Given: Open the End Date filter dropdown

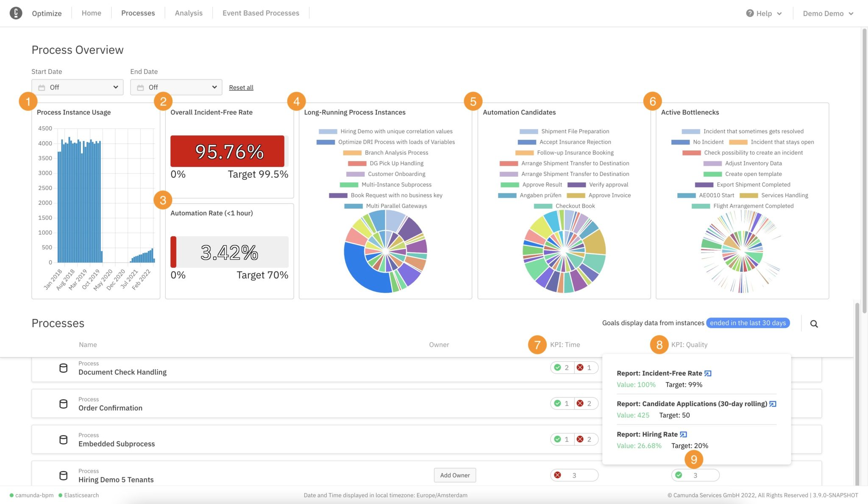Looking at the screenshot, I should 176,87.
